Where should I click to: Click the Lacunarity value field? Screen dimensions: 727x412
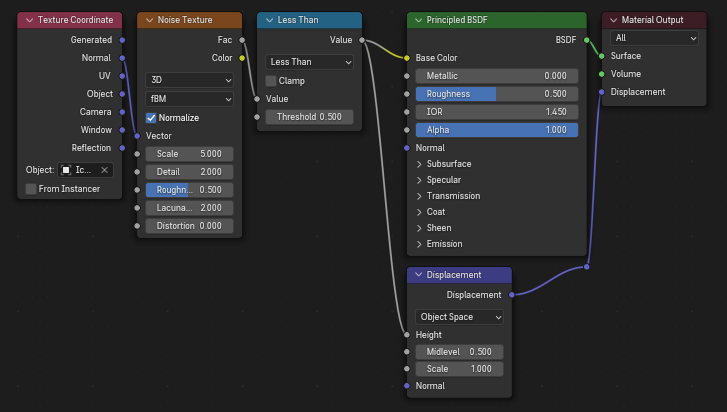(x=189, y=208)
